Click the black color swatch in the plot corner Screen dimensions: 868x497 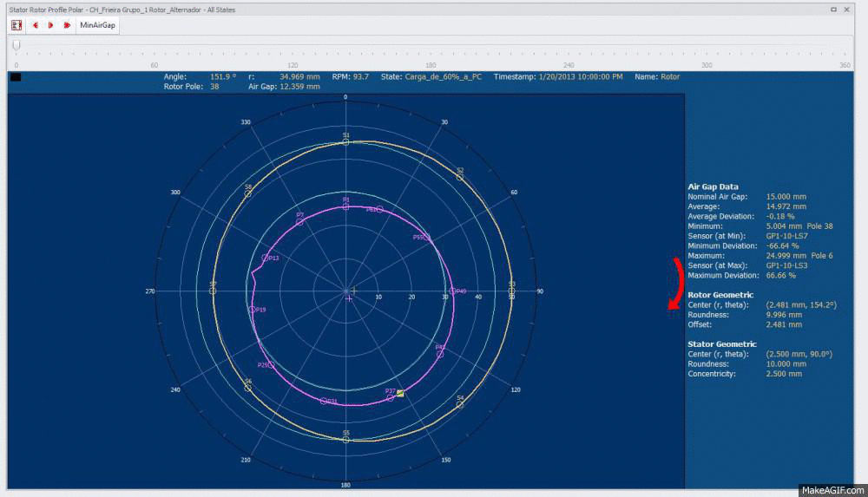coord(16,77)
